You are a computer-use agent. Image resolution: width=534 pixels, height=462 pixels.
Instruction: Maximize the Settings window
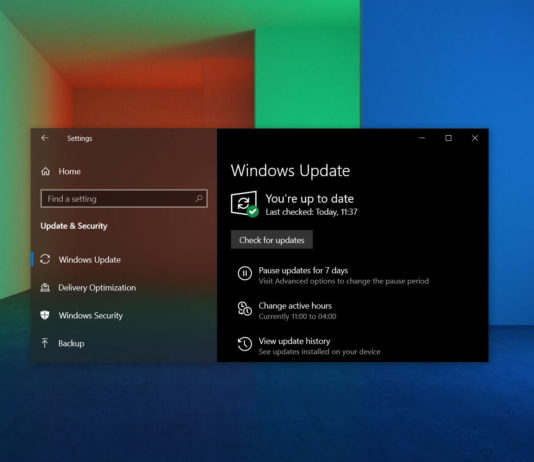tap(449, 138)
